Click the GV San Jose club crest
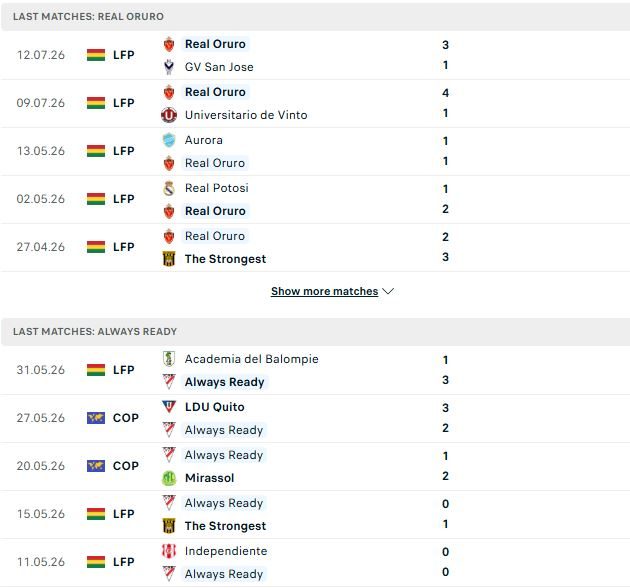Screen dimensions: 630x588 tap(169, 67)
